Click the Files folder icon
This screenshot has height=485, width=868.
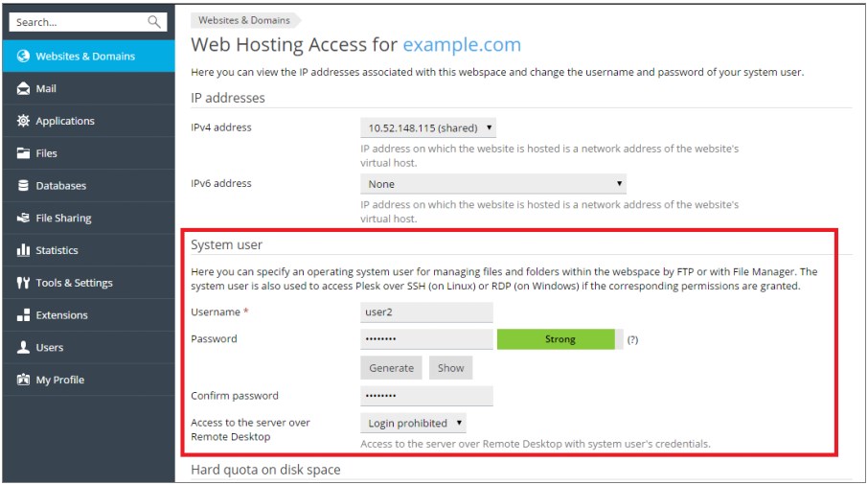(23, 153)
